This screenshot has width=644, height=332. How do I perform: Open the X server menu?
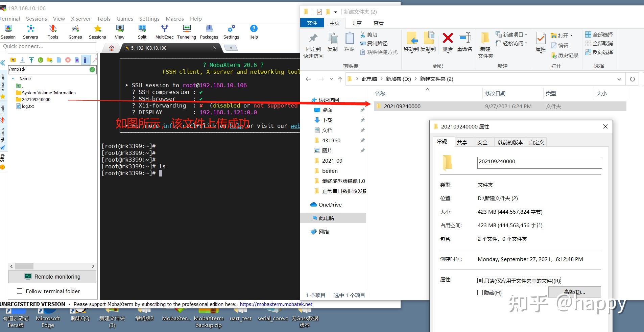point(81,19)
